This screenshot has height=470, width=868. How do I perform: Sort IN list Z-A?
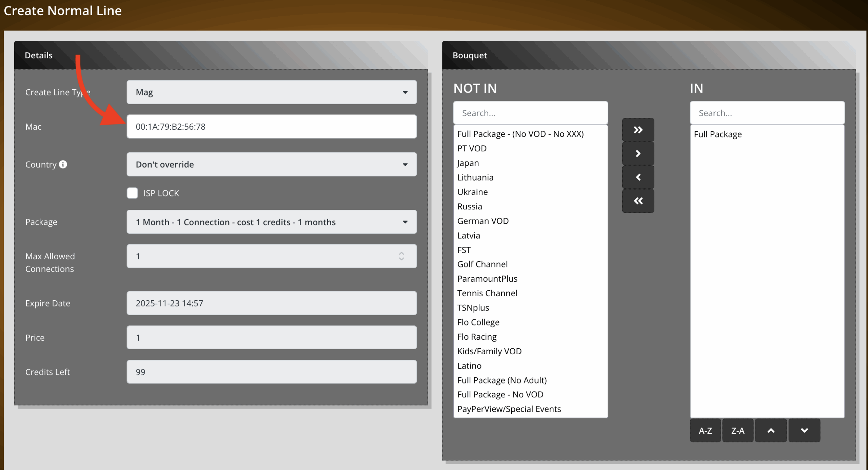738,431
